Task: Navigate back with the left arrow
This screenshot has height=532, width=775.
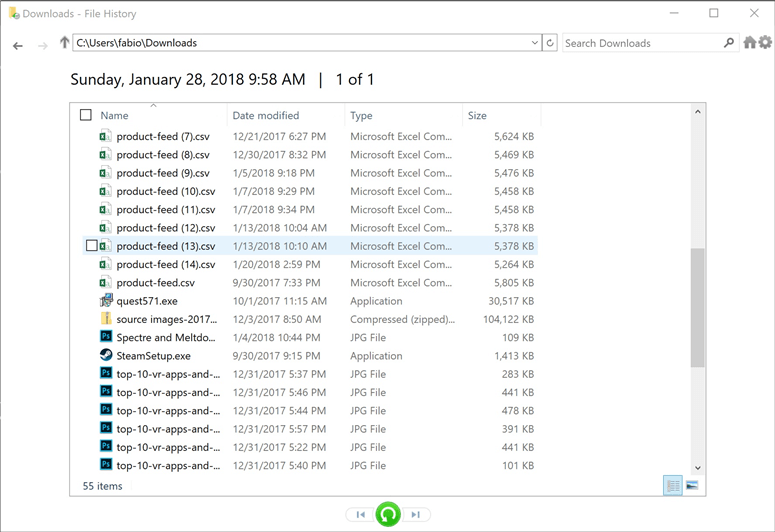Action: click(18, 46)
